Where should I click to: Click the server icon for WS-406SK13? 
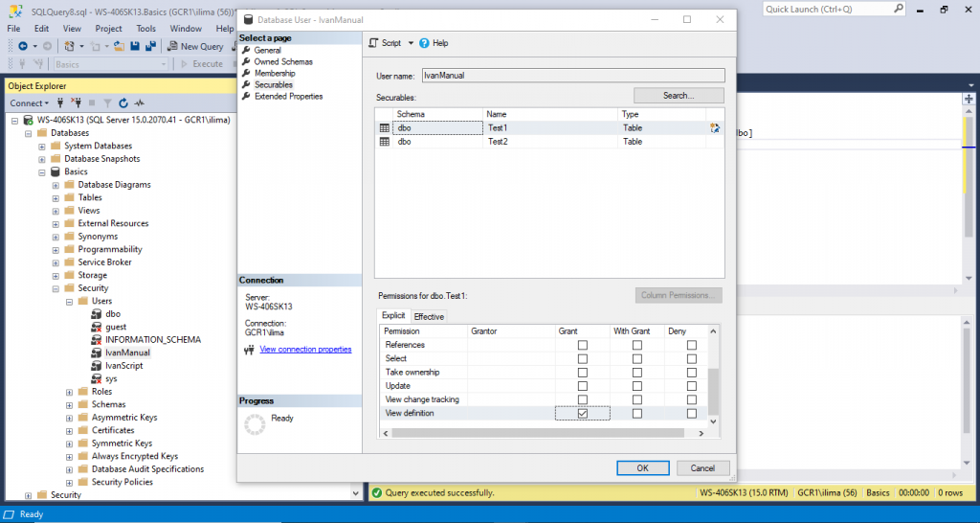point(28,120)
